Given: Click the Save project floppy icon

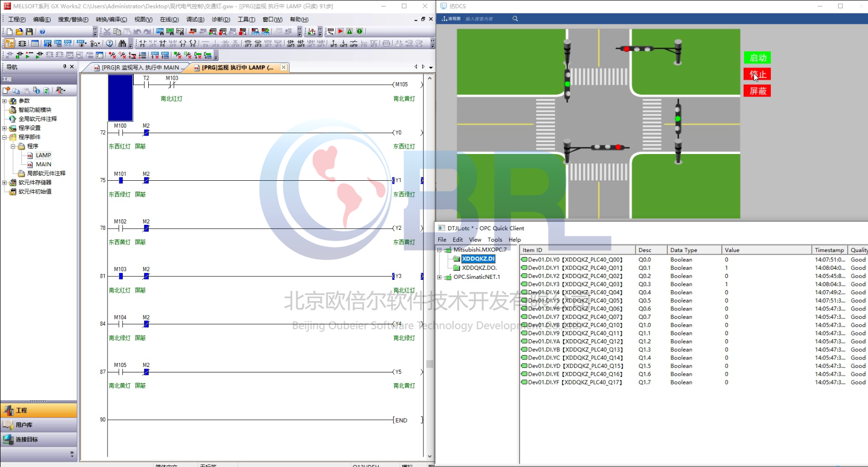Looking at the screenshot, I should tap(29, 32).
